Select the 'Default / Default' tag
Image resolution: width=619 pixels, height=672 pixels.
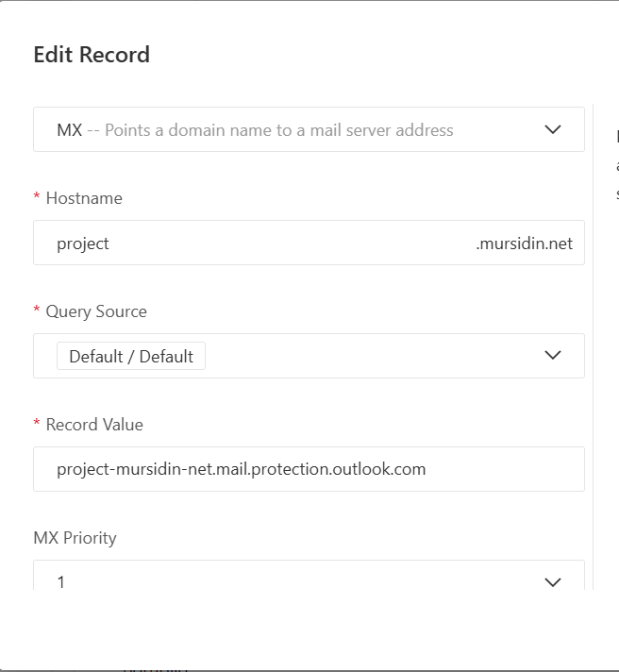[131, 356]
